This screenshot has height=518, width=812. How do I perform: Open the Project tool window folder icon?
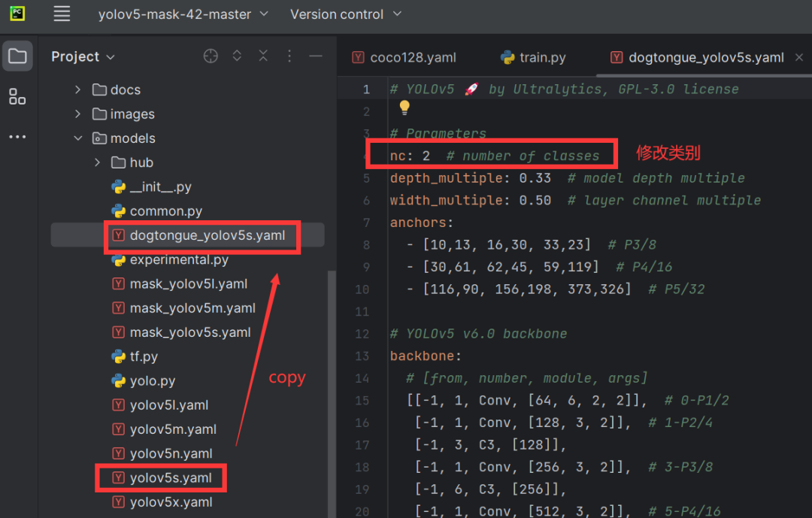click(17, 56)
